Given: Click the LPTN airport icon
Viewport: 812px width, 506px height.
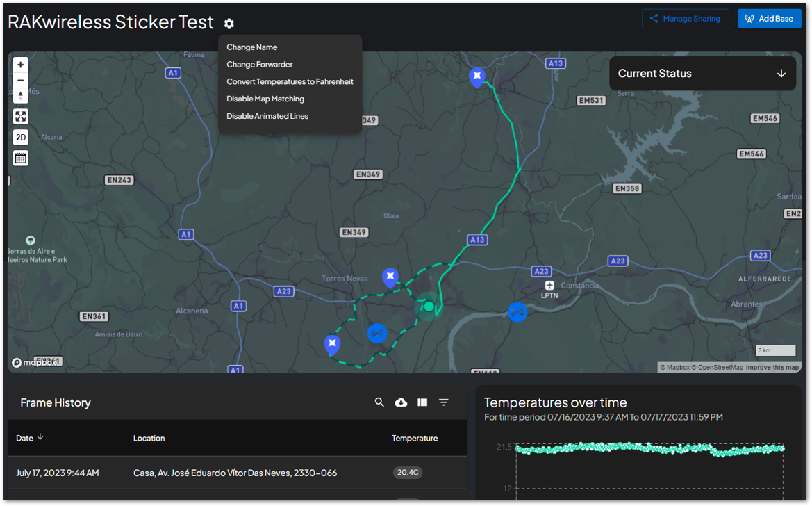Looking at the screenshot, I should pos(549,286).
